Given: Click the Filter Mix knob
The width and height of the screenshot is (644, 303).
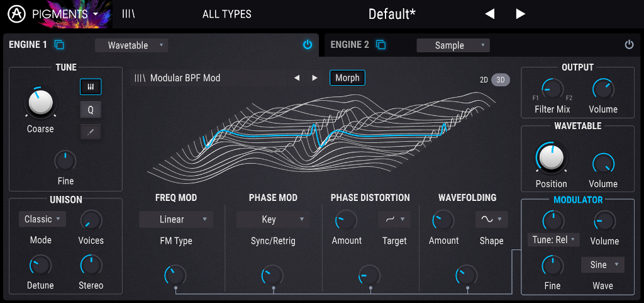Looking at the screenshot, I should coord(552,89).
